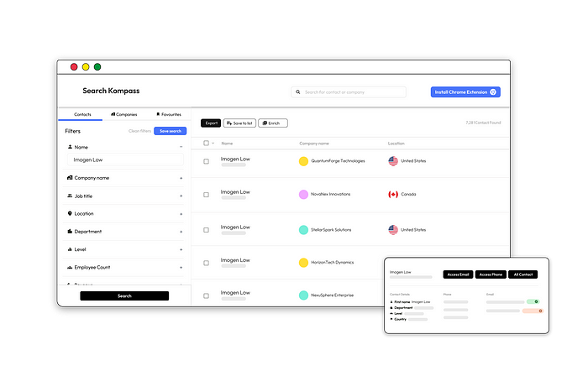Screen dimensions: 588x392
Task: Open the select-all dropdown arrow
Action: [x=213, y=144]
